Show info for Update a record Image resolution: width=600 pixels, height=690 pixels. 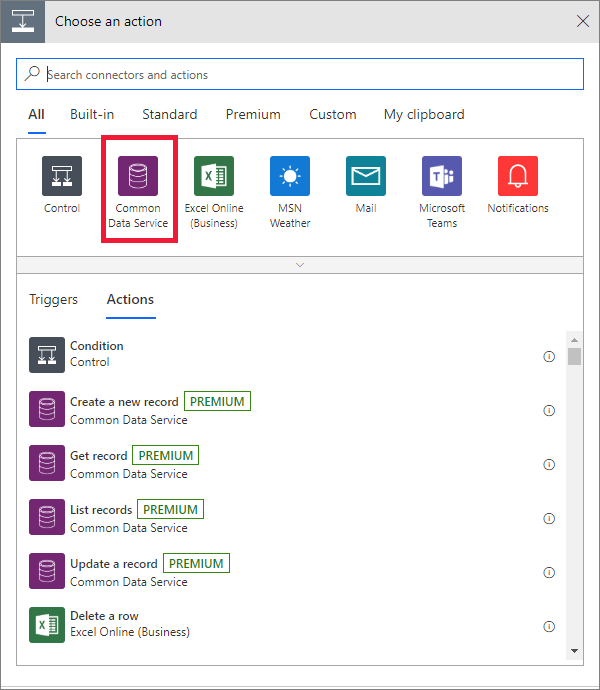pos(549,572)
